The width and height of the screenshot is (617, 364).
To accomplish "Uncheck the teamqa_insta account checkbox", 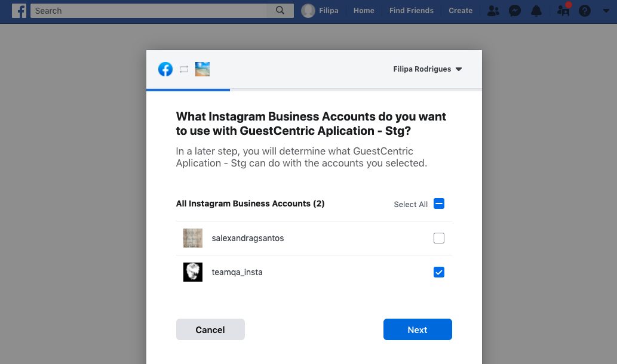I will (439, 272).
